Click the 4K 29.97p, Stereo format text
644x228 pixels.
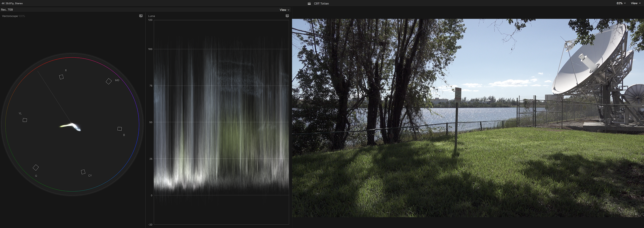pyautogui.click(x=12, y=3)
